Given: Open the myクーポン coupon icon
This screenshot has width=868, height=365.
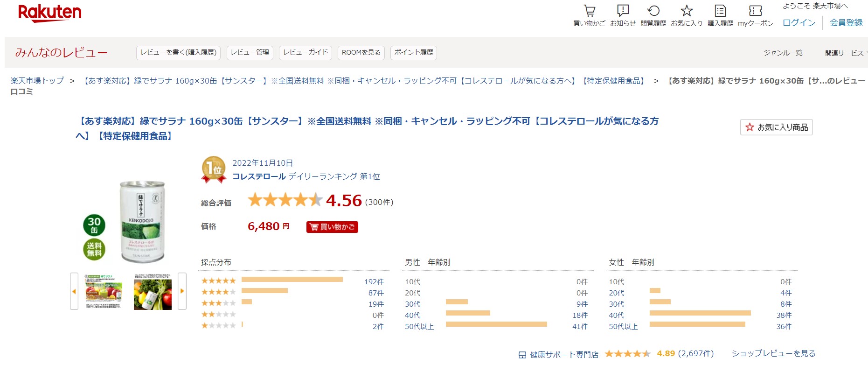Looking at the screenshot, I should [755, 15].
